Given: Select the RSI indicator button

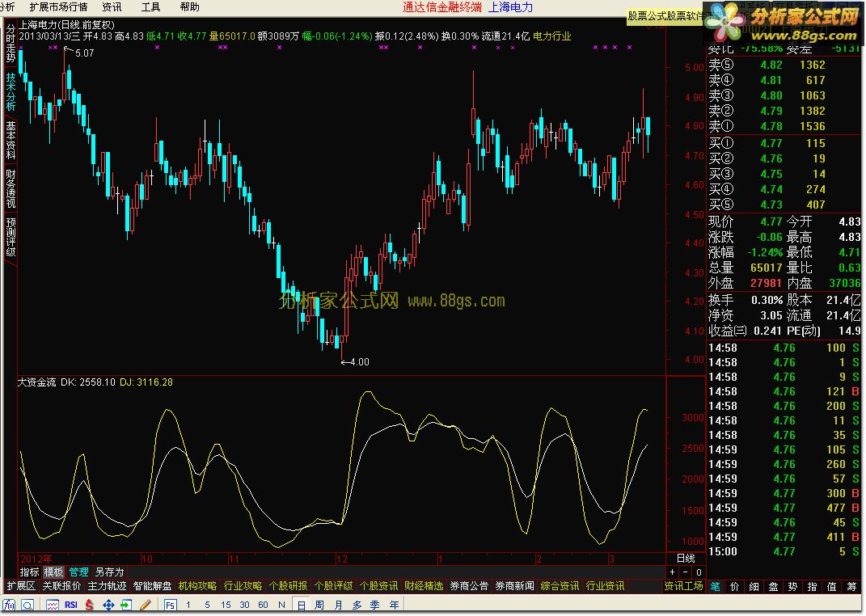Looking at the screenshot, I should click(x=71, y=605).
